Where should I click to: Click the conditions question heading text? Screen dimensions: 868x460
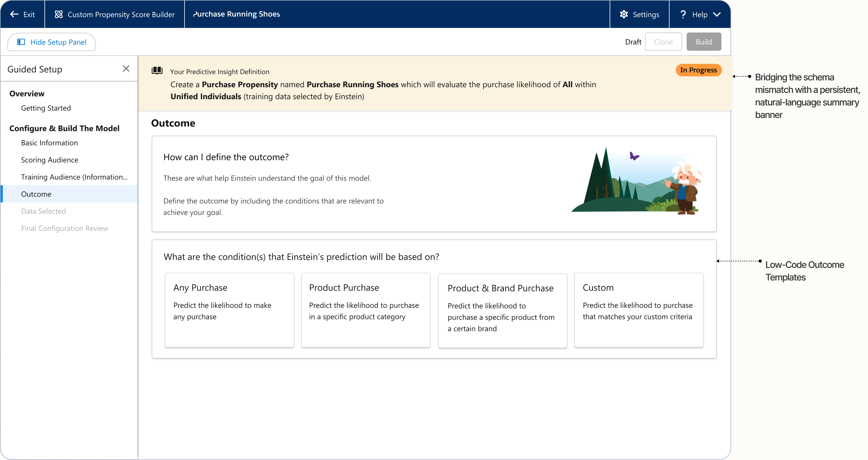pyautogui.click(x=301, y=257)
